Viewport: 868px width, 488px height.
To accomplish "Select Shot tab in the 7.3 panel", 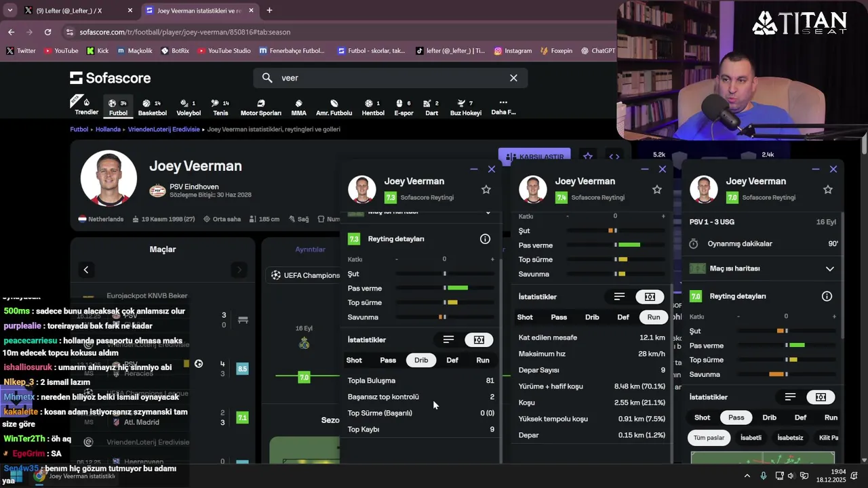I will coord(354,360).
